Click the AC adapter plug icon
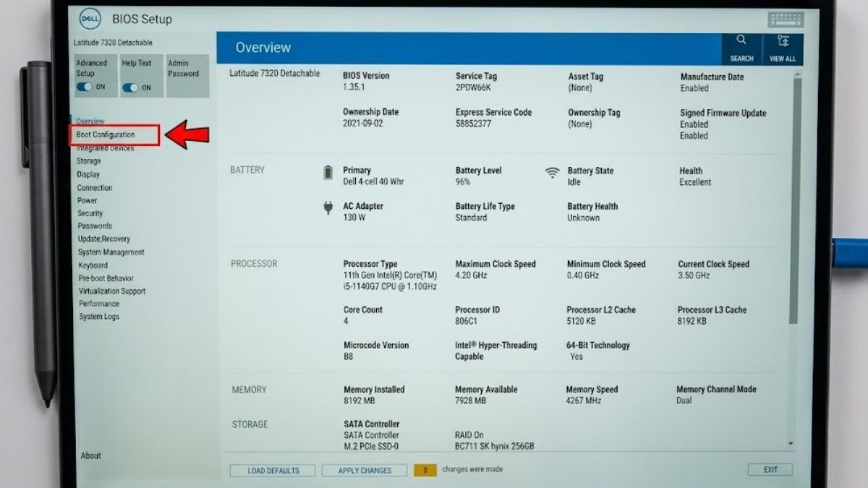The height and width of the screenshot is (488, 868). 328,208
